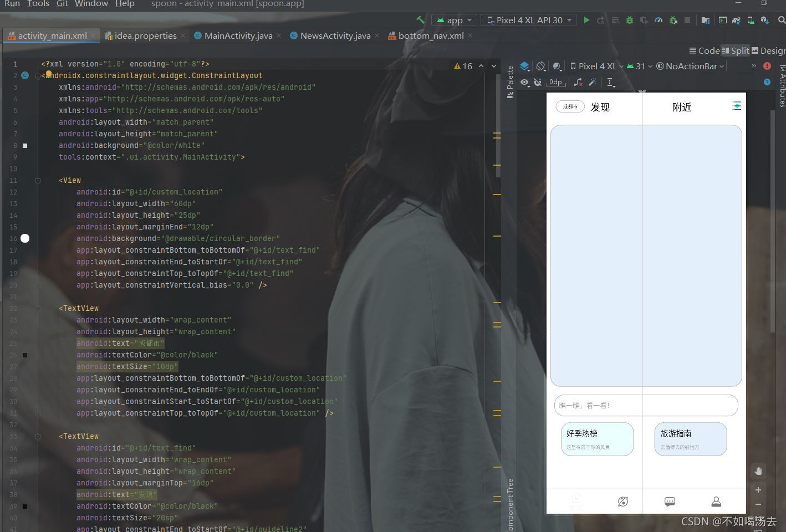Click the filter list icon in app preview

point(737,106)
